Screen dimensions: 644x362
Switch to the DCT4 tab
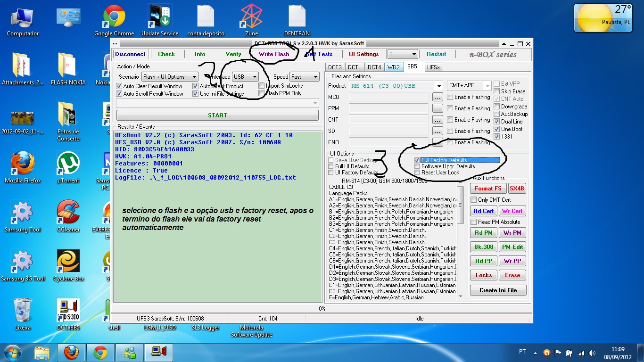(374, 67)
